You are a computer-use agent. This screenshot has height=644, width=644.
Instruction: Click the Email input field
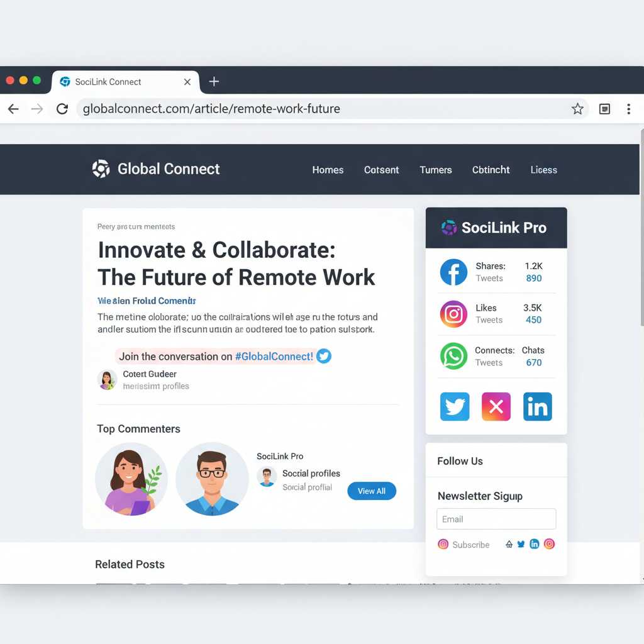[496, 519]
